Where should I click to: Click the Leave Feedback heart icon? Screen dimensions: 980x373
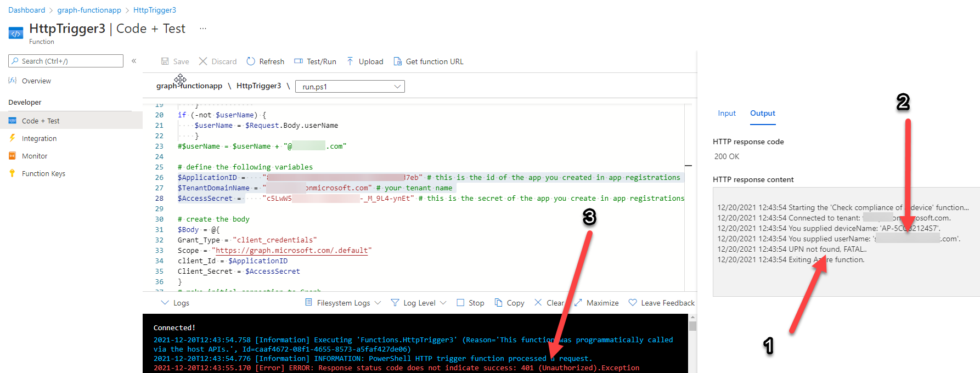(x=633, y=302)
